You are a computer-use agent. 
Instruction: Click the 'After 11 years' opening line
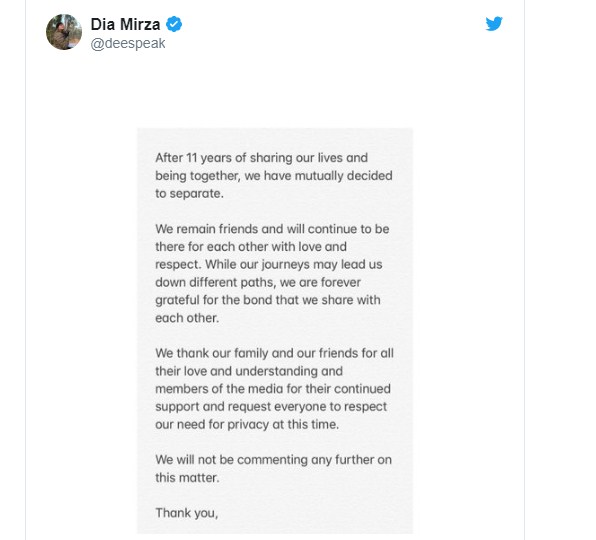(x=262, y=158)
